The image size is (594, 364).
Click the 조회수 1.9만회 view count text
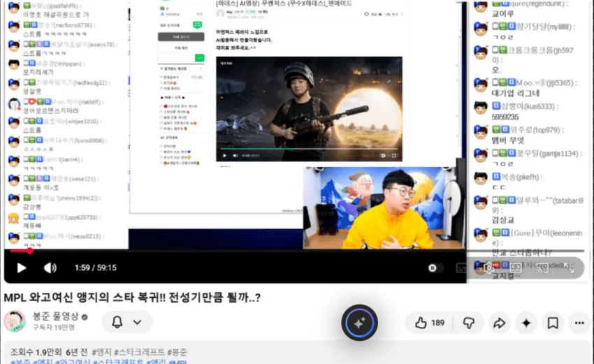pos(36,352)
